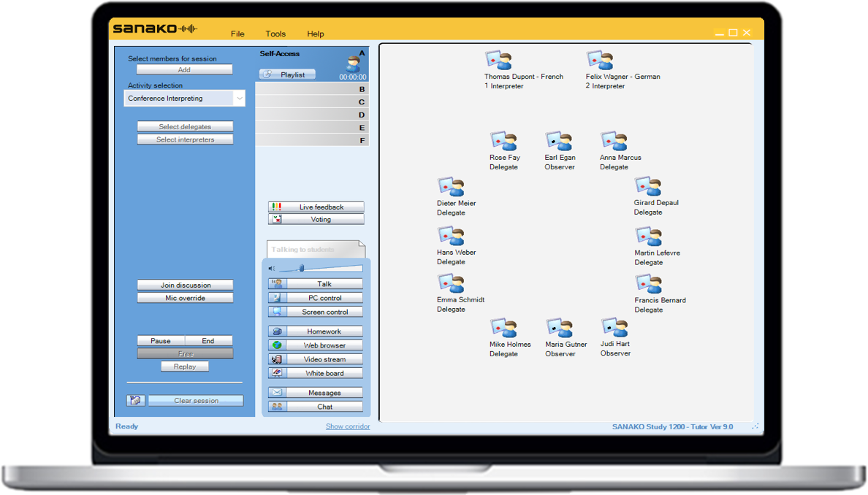
Task: Select Felix Wagner German interpreter icon
Action: point(600,61)
